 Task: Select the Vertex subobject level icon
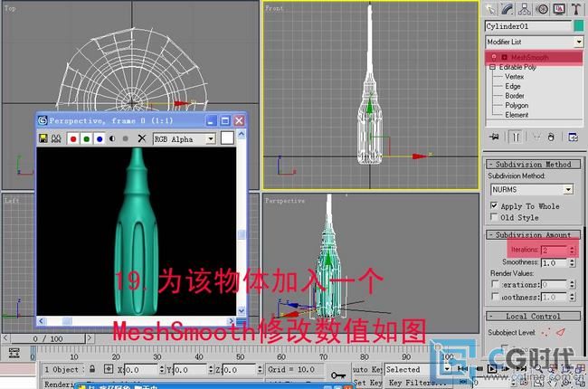tap(545, 332)
